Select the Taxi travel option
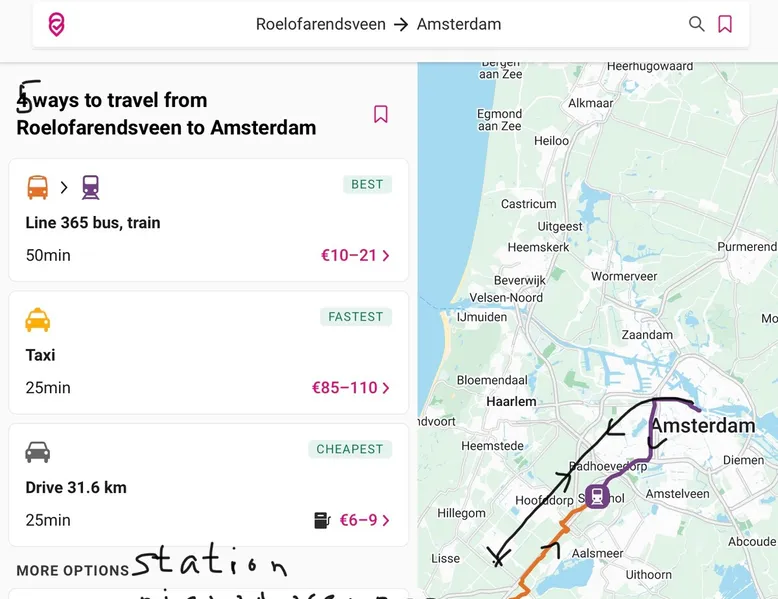Viewport: 778px width, 599px height. tap(40, 355)
